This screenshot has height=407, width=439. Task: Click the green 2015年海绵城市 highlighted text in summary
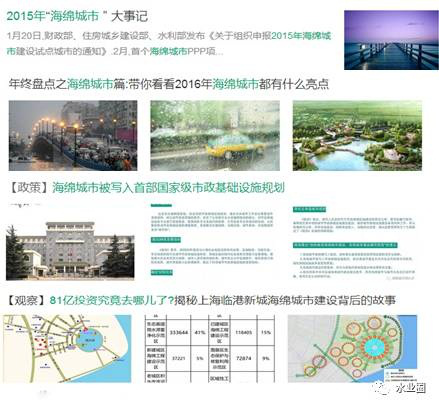point(301,36)
